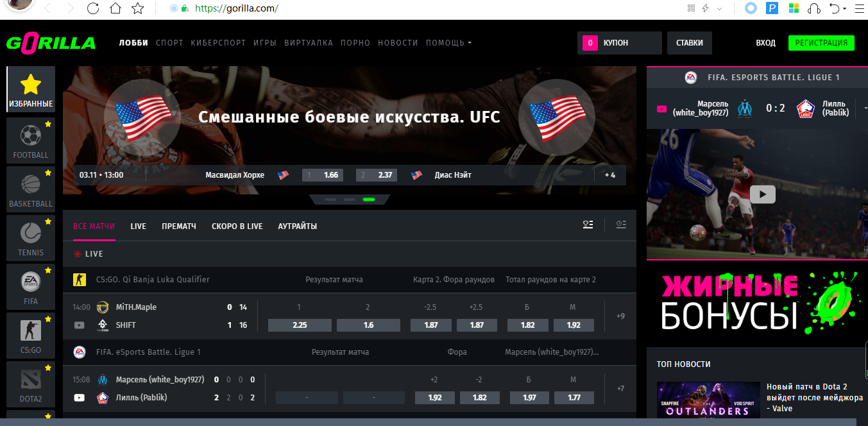
Task: Click the Вход login link
Action: pyautogui.click(x=765, y=43)
